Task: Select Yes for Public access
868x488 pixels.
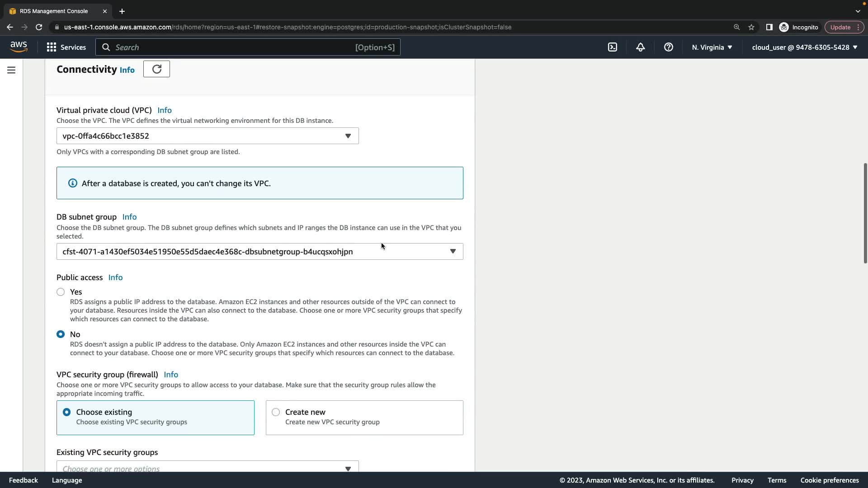Action: (61, 292)
